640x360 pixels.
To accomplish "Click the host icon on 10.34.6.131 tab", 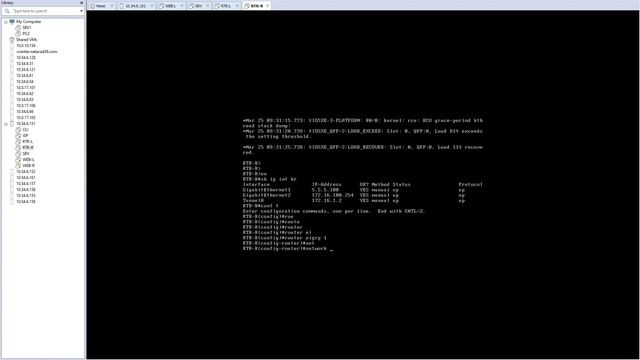I will tap(122, 6).
